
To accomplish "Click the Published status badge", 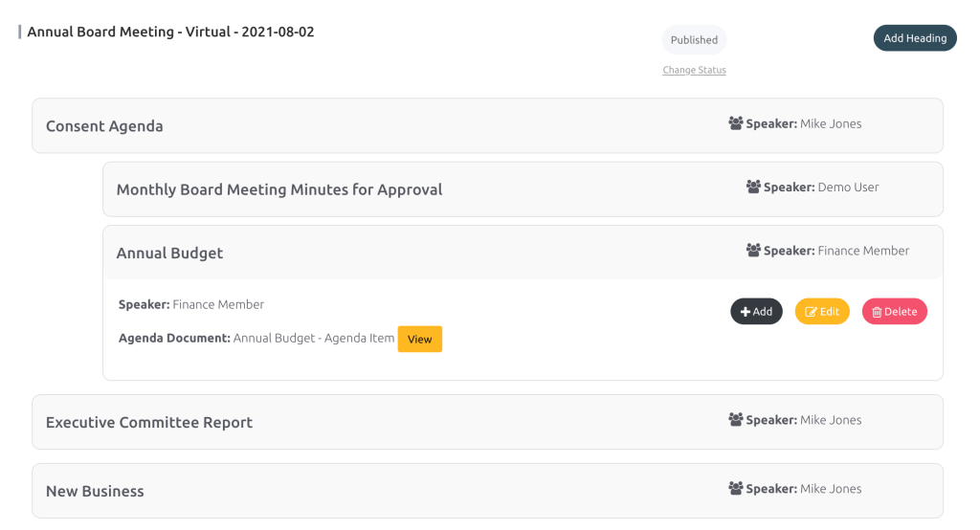I will pos(694,40).
